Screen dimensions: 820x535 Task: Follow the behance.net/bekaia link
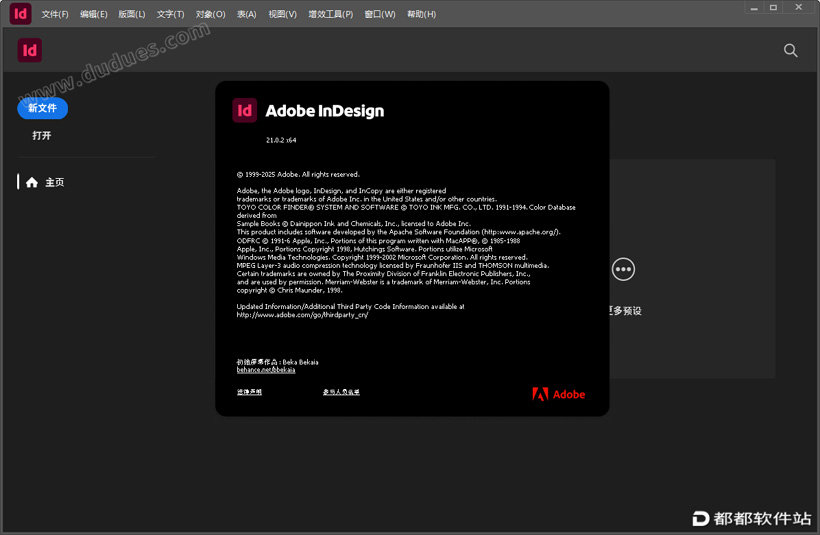click(x=266, y=370)
